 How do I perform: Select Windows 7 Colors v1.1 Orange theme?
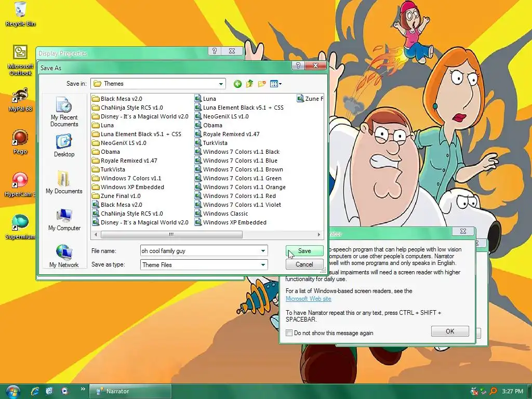coord(240,187)
